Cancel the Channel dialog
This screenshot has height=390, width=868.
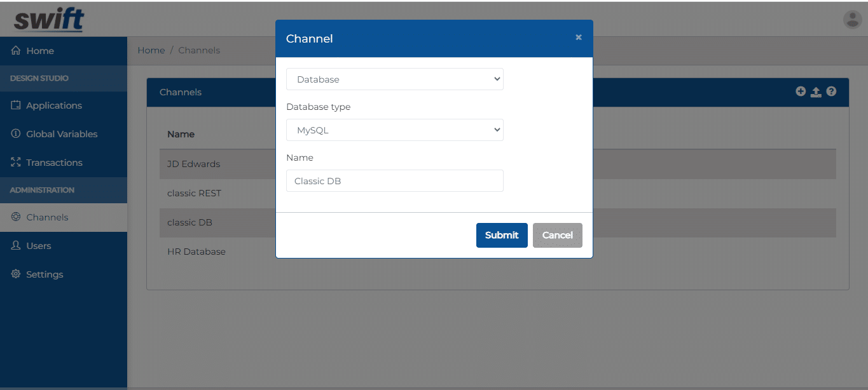[558, 235]
